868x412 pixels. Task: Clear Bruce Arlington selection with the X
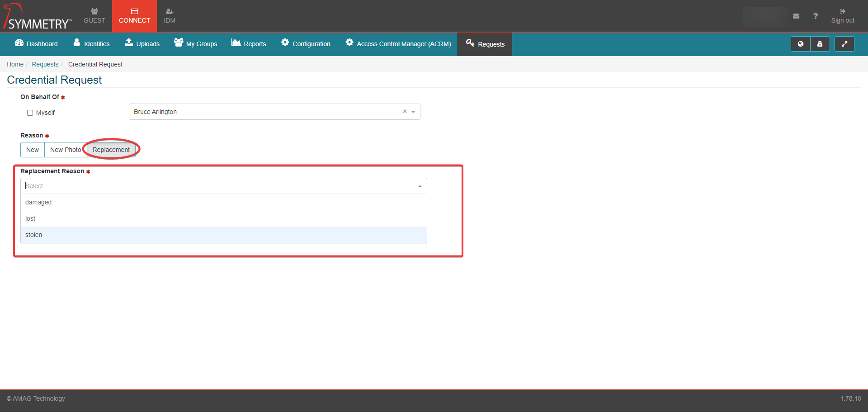coord(405,111)
